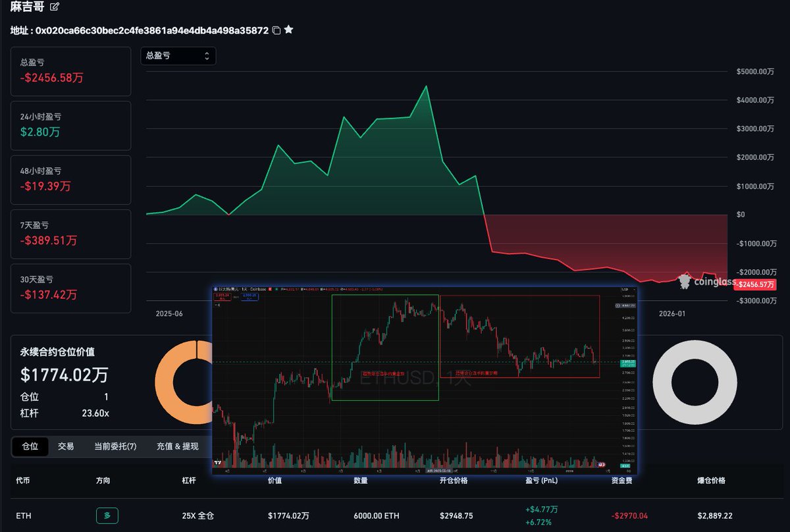Click the 杠杆 column header
This screenshot has height=532, width=790.
189,481
